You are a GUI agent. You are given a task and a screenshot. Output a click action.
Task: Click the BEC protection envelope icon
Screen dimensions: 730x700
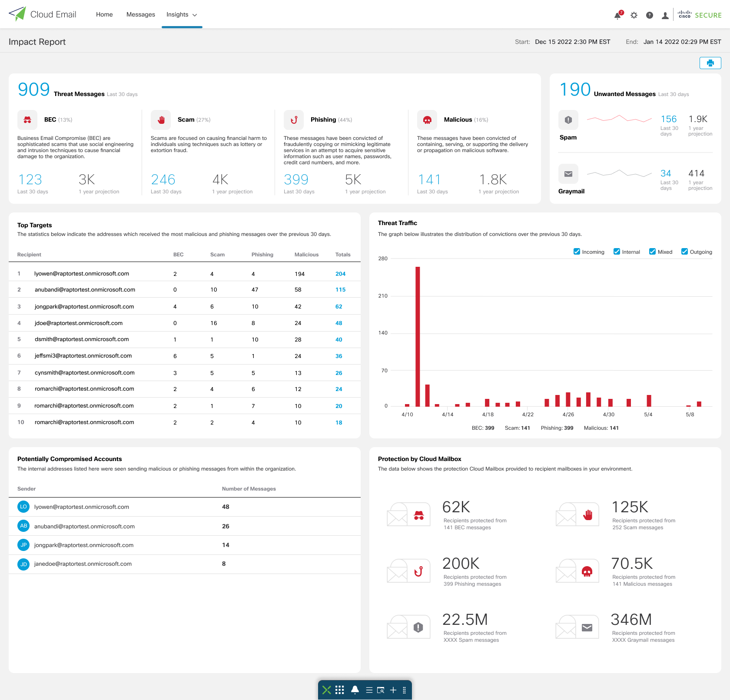click(408, 514)
